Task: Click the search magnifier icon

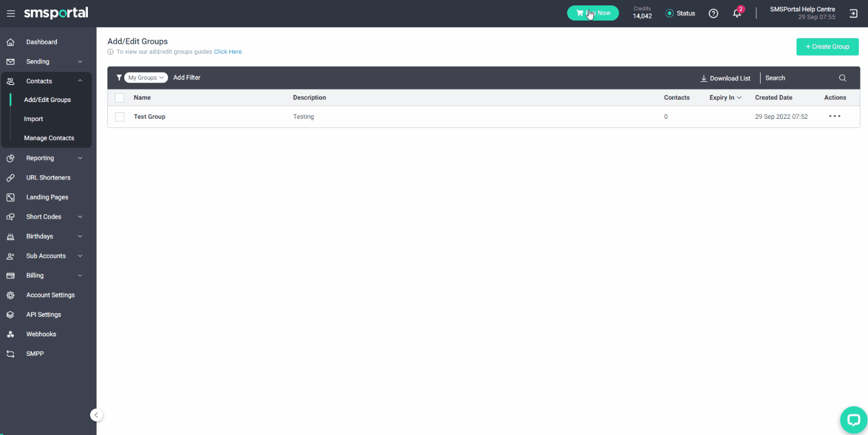Action: click(x=843, y=78)
